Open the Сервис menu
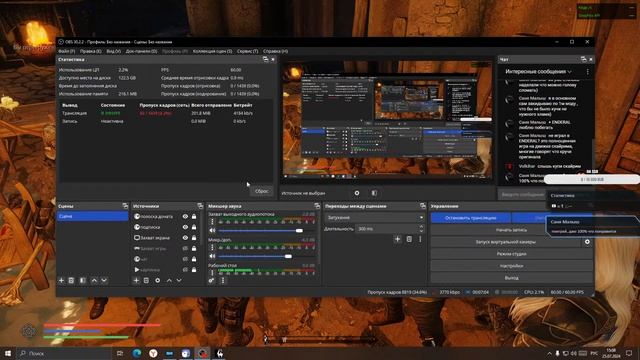This screenshot has height=360, width=640. [247, 51]
